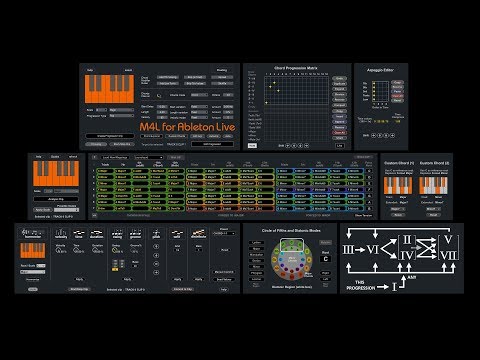Open chord type dropdown under Custom Chord (2)
Viewport: 480px width, 360px height.
(433, 209)
